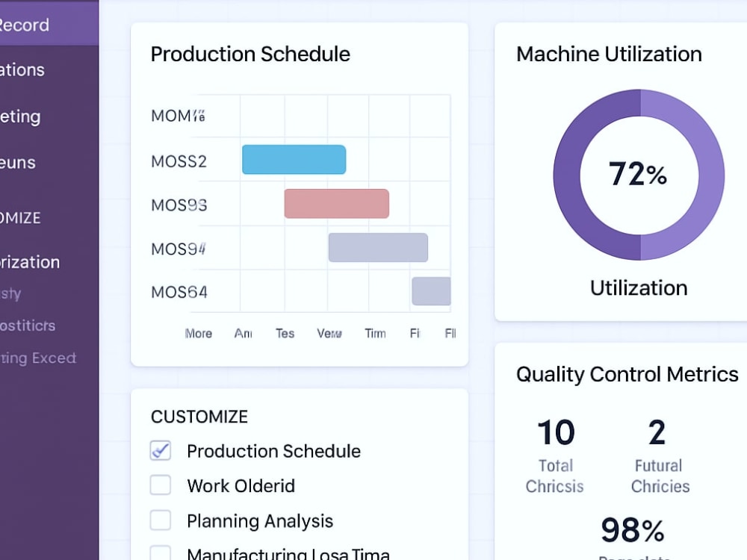Click the 72% utilization donut chart

click(639, 174)
